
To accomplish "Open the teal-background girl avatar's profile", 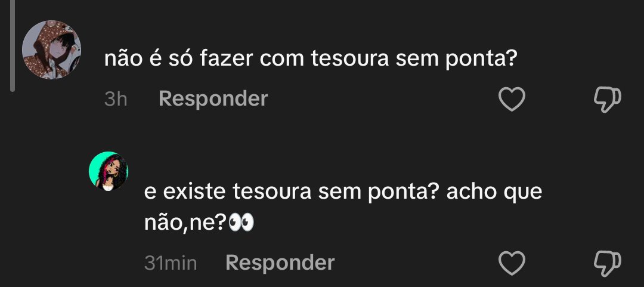I will pyautogui.click(x=109, y=171).
